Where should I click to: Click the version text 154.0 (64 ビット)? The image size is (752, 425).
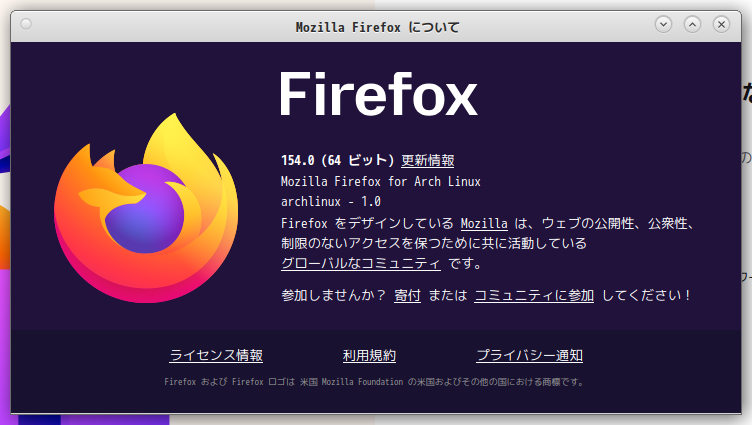click(x=338, y=160)
